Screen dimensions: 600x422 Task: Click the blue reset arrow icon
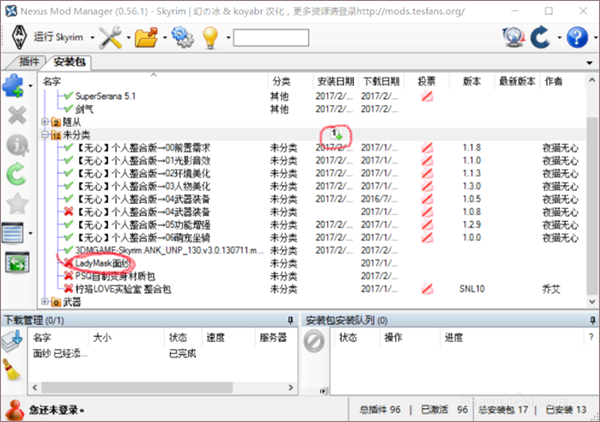click(541, 37)
